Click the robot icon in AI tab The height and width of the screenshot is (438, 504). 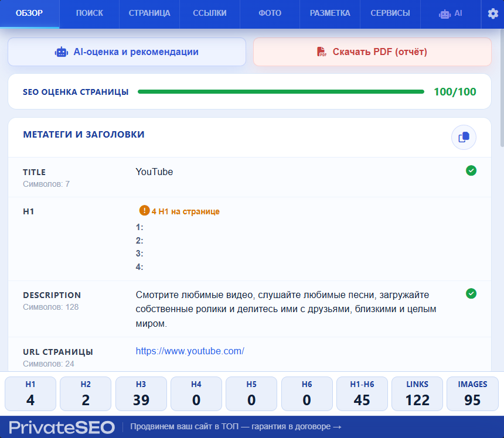coord(445,14)
